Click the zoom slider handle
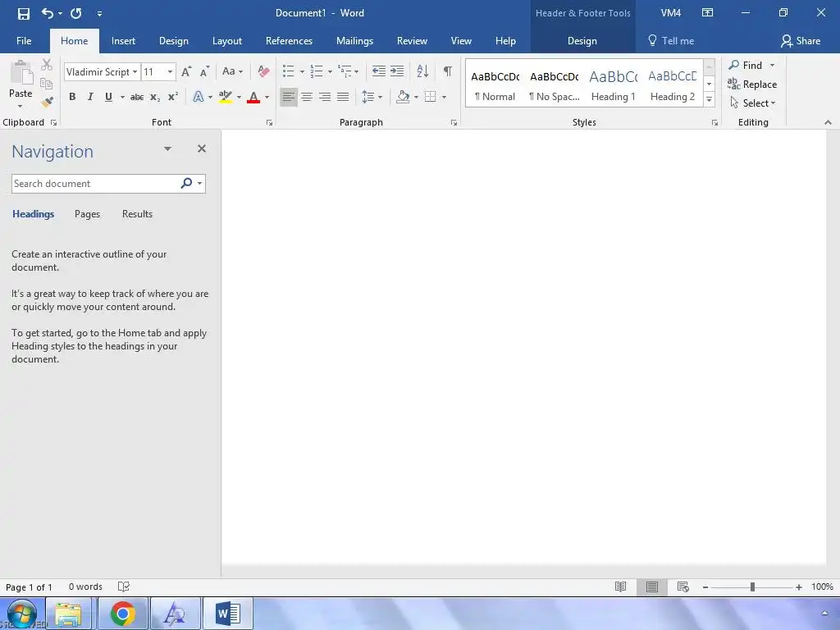 [x=753, y=587]
